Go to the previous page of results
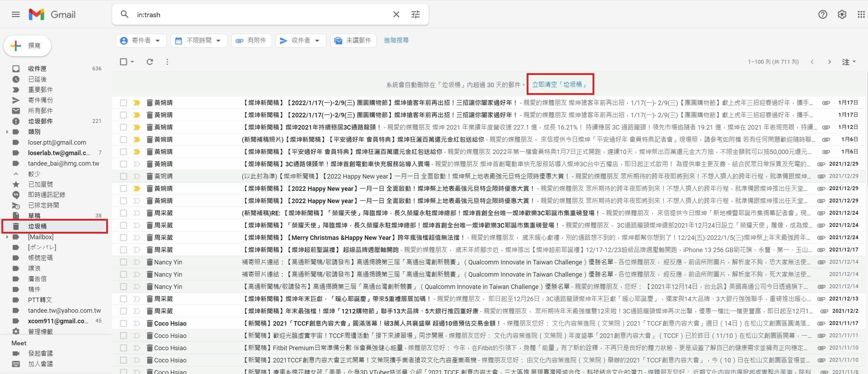The image size is (868, 374). pyautogui.click(x=812, y=62)
